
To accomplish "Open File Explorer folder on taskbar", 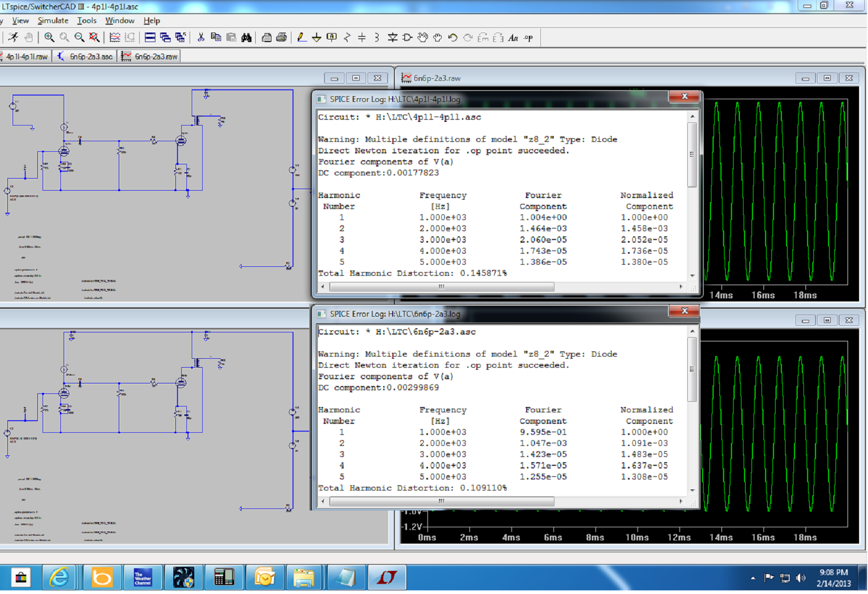I will pos(304,578).
